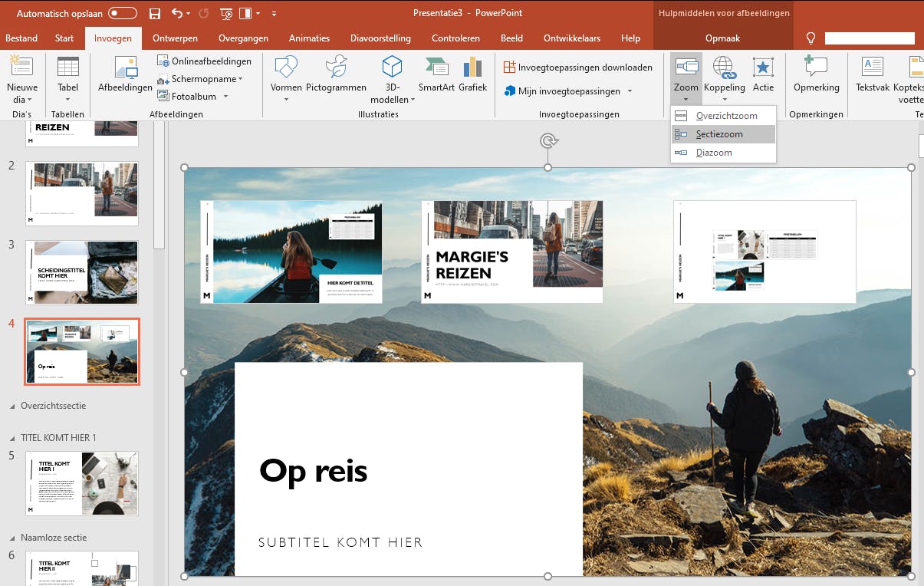Screen dimensions: 924x586
Task: Switch to the Overgangen tab
Action: pyautogui.click(x=243, y=38)
